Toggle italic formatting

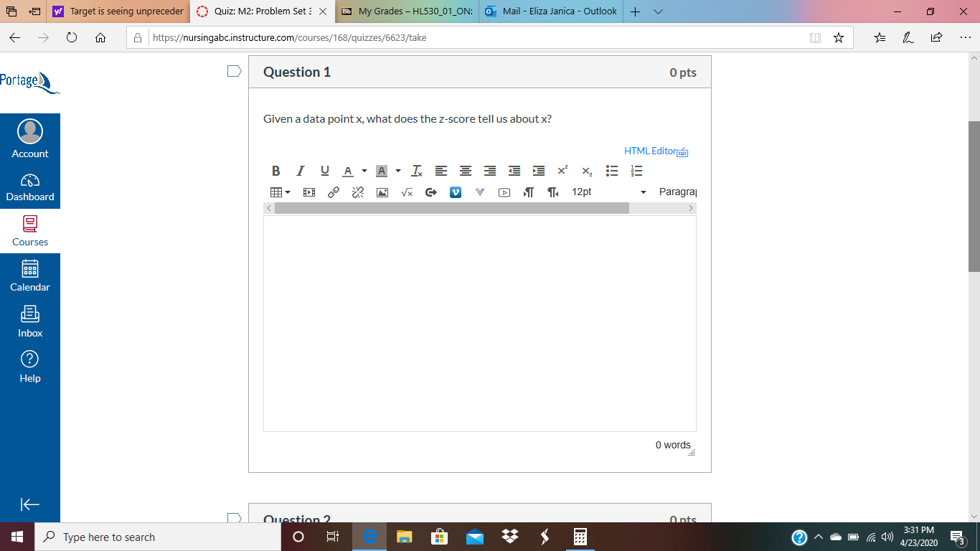coord(300,171)
